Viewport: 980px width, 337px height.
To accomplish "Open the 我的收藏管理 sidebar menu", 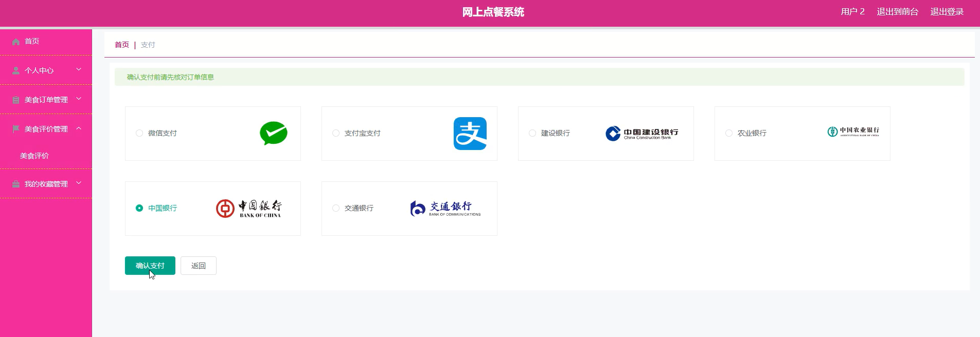I will pyautogui.click(x=46, y=184).
